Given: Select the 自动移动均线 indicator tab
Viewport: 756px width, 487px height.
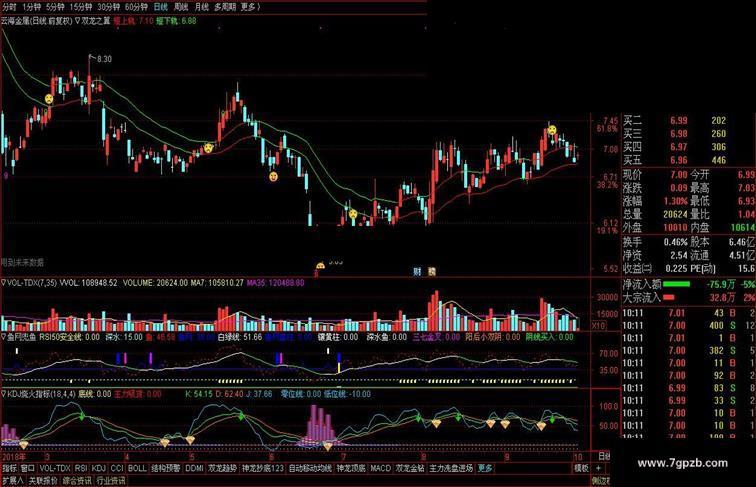Looking at the screenshot, I should tap(310, 468).
